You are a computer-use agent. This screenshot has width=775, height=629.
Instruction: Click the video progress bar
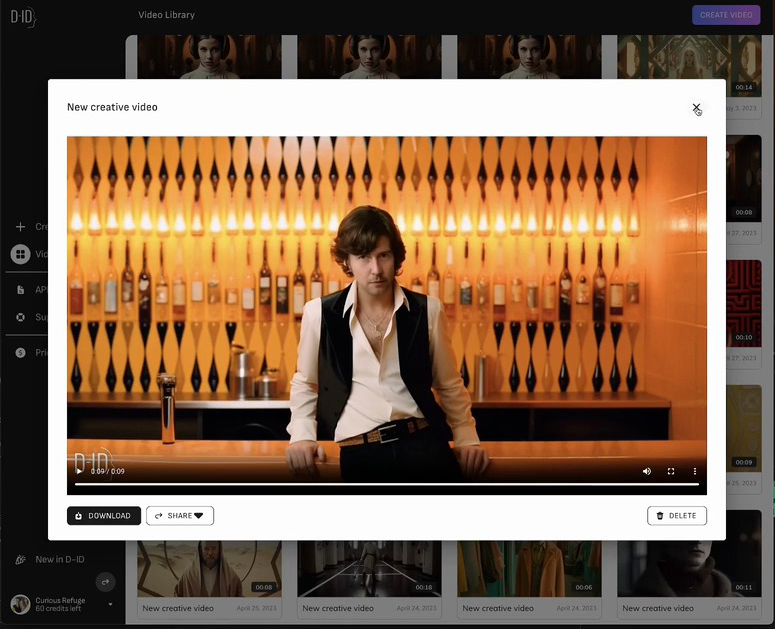tap(387, 484)
